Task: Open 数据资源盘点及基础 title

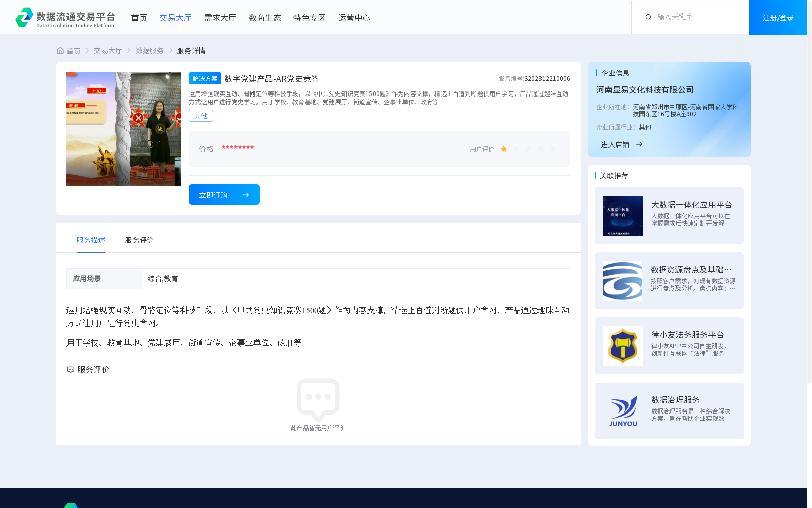Action: coord(691,270)
